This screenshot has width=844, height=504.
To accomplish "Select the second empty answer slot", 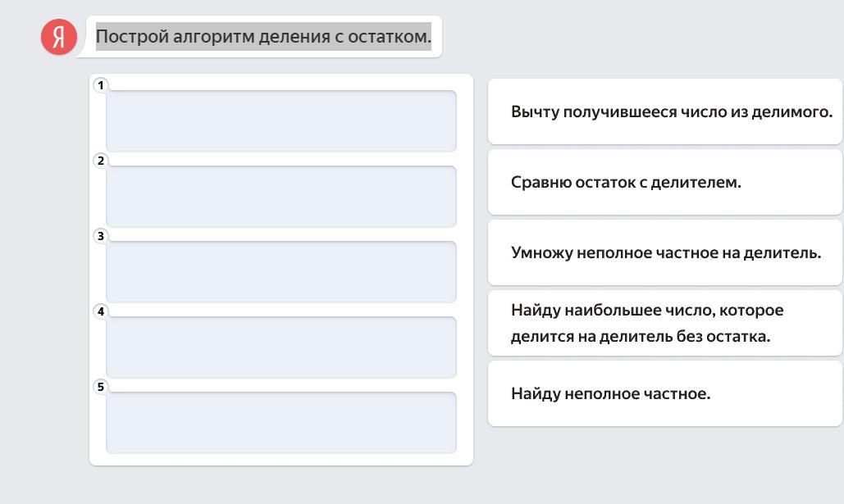I will 281,197.
